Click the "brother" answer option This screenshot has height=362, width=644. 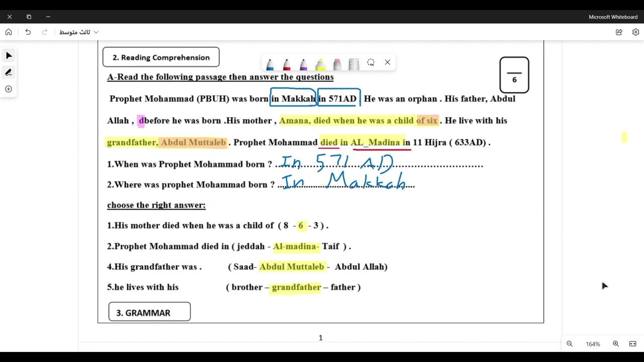tap(247, 288)
